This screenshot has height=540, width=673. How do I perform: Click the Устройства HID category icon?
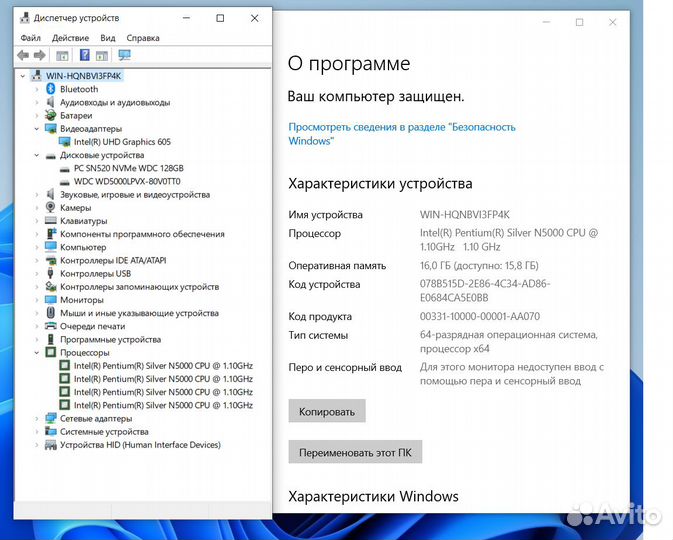pos(51,444)
